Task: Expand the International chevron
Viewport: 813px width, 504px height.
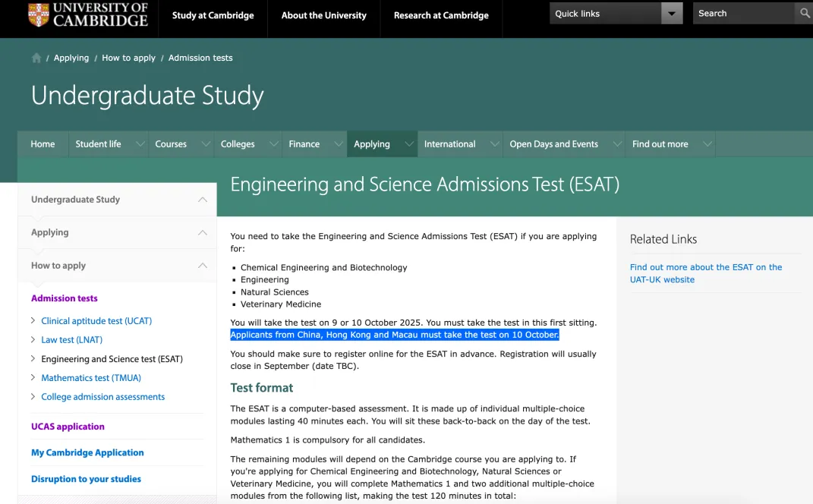Action: click(495, 144)
